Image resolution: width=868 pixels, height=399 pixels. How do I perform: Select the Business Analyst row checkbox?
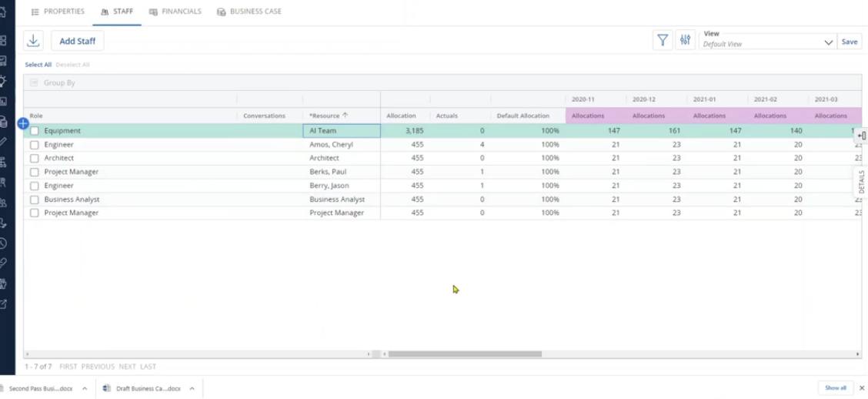(x=35, y=199)
